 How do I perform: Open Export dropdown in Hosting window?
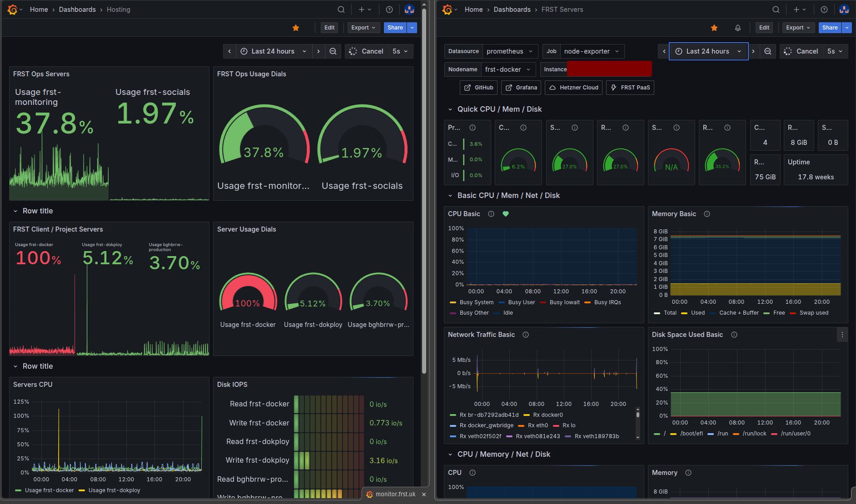363,28
